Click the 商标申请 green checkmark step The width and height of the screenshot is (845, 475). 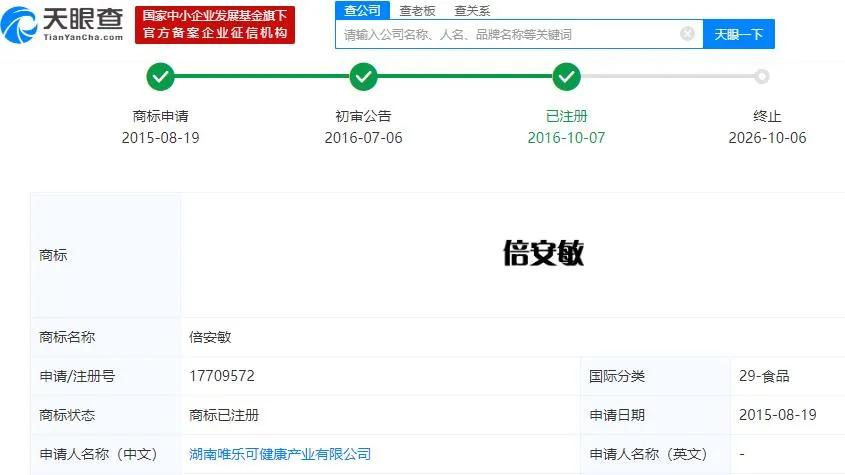[161, 77]
